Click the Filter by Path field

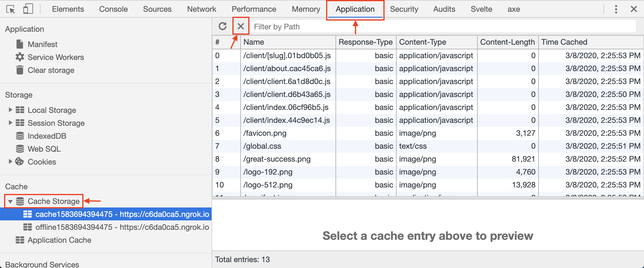click(323, 26)
